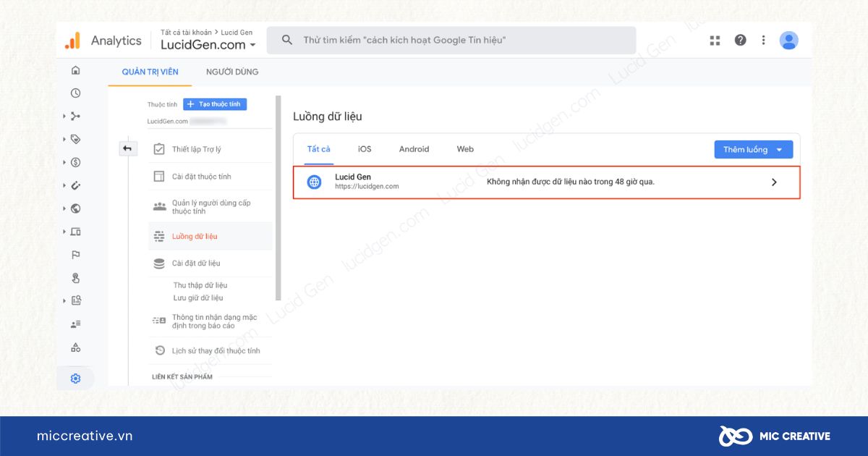868x456 pixels.
Task: Open the Tech devices icon in sidebar
Action: [75, 232]
